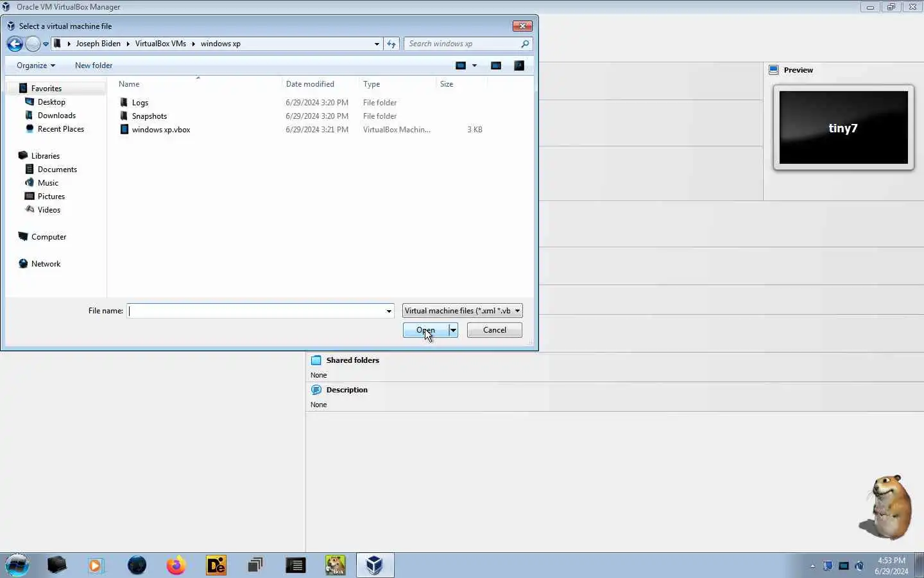
Task: Expand the view options dropdown arrow
Action: click(x=474, y=66)
